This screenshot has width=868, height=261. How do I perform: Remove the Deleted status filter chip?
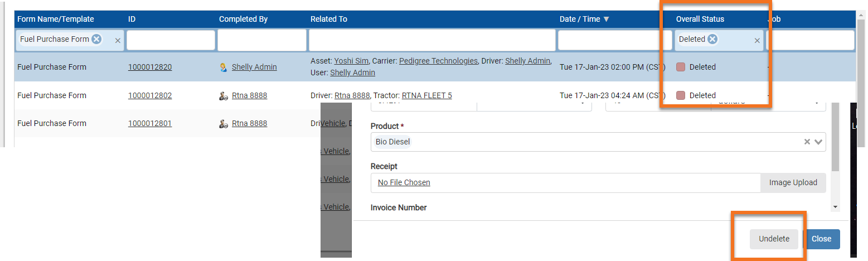[x=712, y=39]
